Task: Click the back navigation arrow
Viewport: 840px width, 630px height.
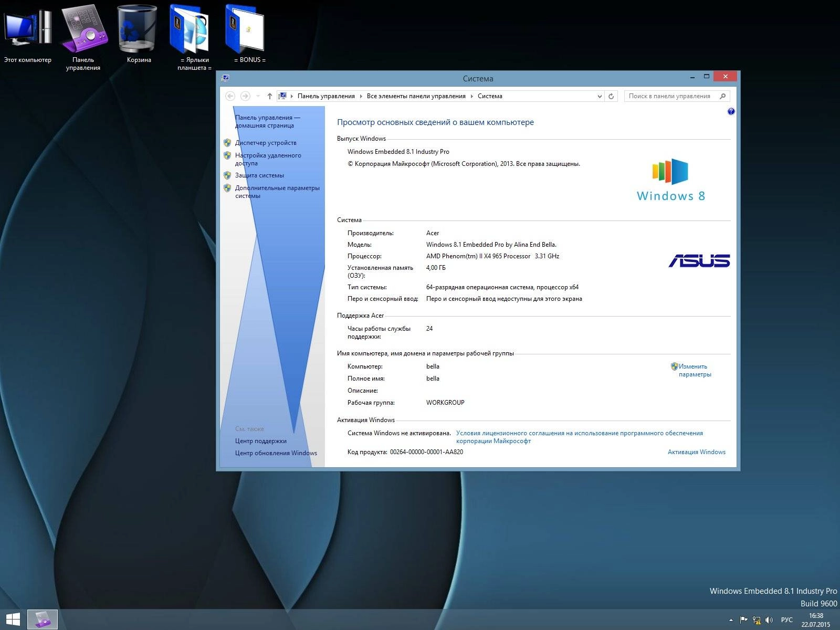Action: pos(230,96)
